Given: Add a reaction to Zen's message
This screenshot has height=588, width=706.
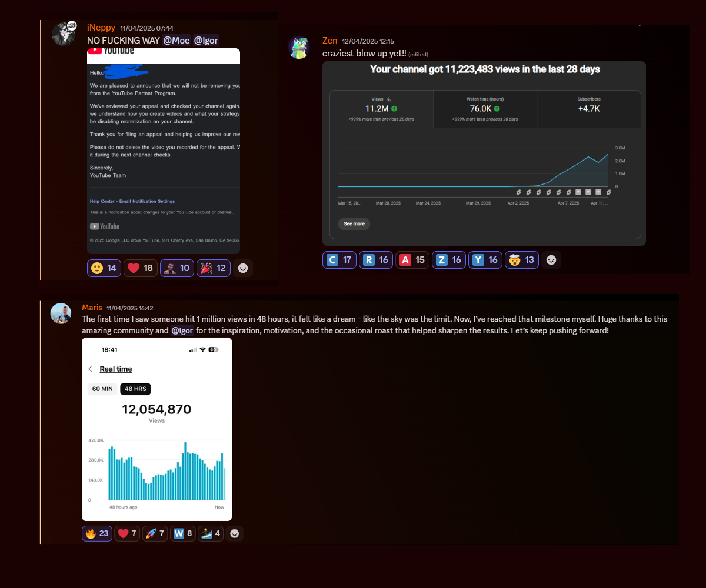Looking at the screenshot, I should click(551, 260).
